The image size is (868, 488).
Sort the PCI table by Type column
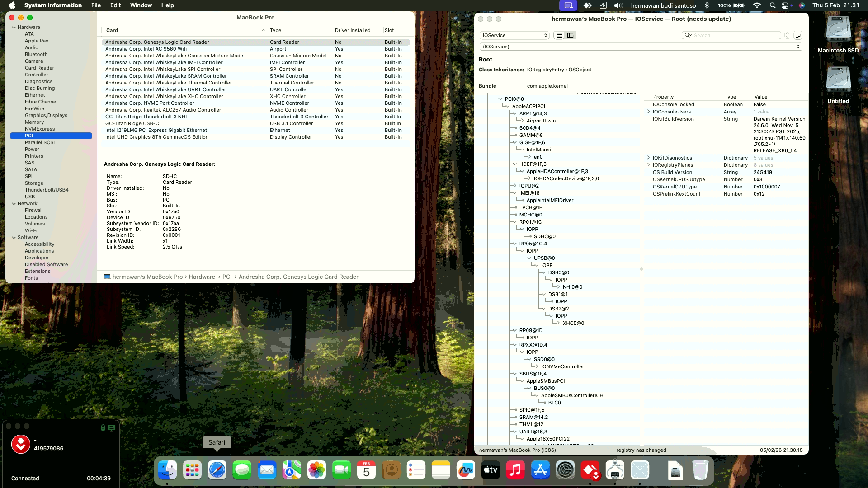pyautogui.click(x=300, y=30)
